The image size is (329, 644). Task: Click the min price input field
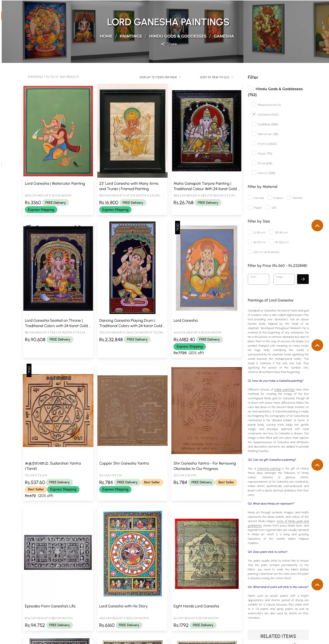(258, 279)
